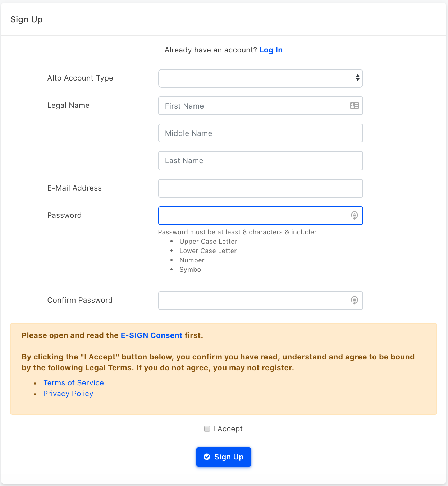Open the Alto Account Type dropdown
This screenshot has height=486, width=448.
click(x=261, y=78)
